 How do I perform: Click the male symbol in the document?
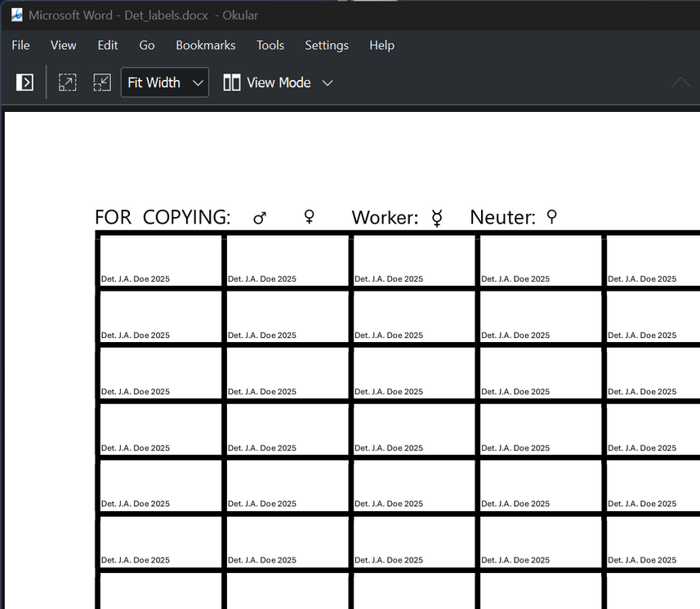(x=260, y=218)
